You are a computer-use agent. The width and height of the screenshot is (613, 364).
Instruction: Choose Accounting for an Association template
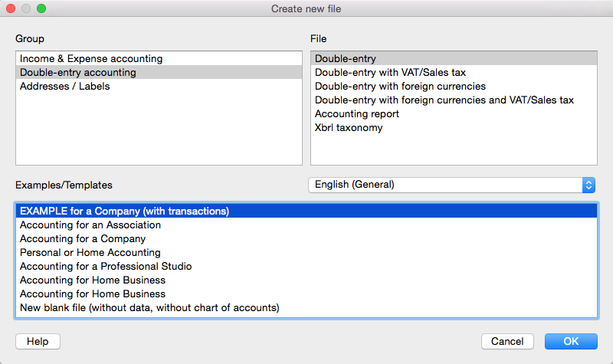(x=306, y=225)
